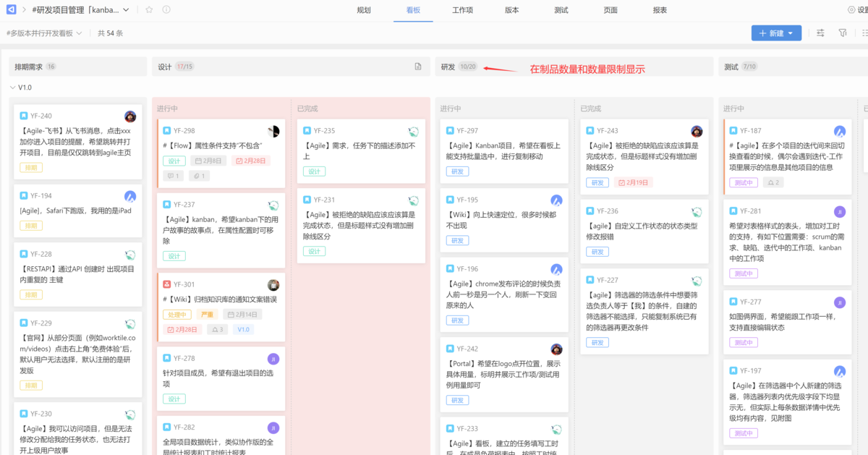Collapse the V1.0 swimlane
868x455 pixels.
coord(12,88)
